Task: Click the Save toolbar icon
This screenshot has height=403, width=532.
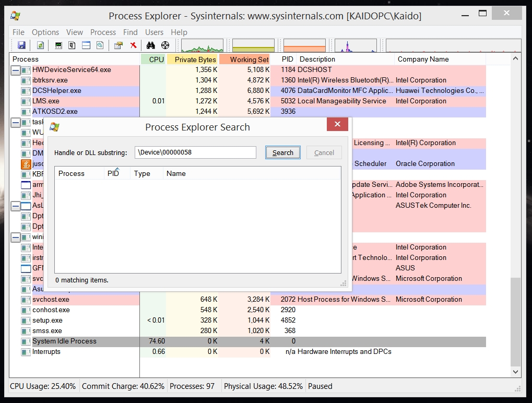Action: click(x=22, y=45)
